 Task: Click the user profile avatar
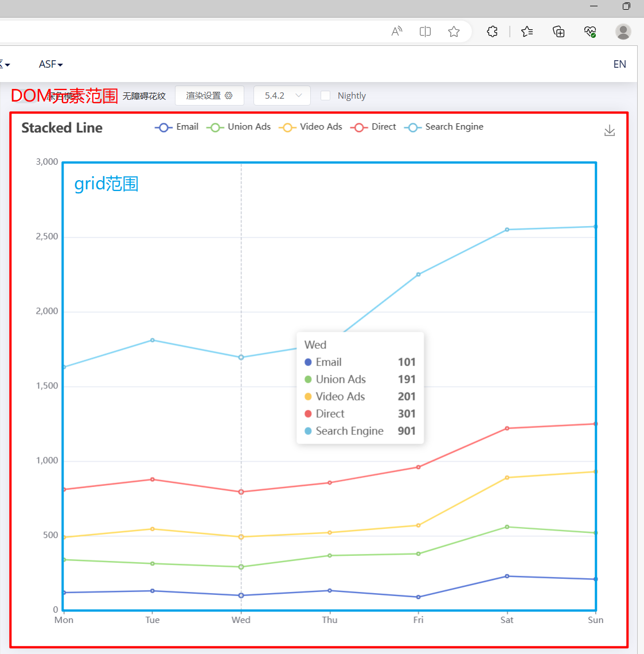[623, 32]
